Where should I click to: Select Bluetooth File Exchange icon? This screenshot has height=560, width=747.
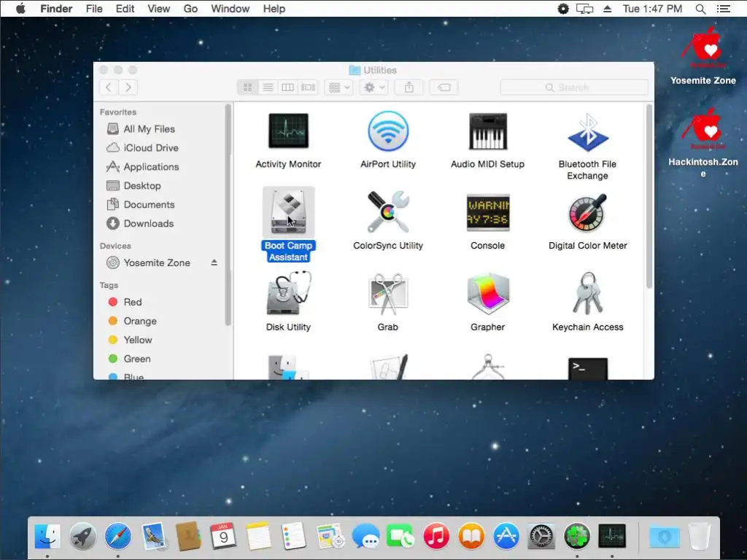587,133
